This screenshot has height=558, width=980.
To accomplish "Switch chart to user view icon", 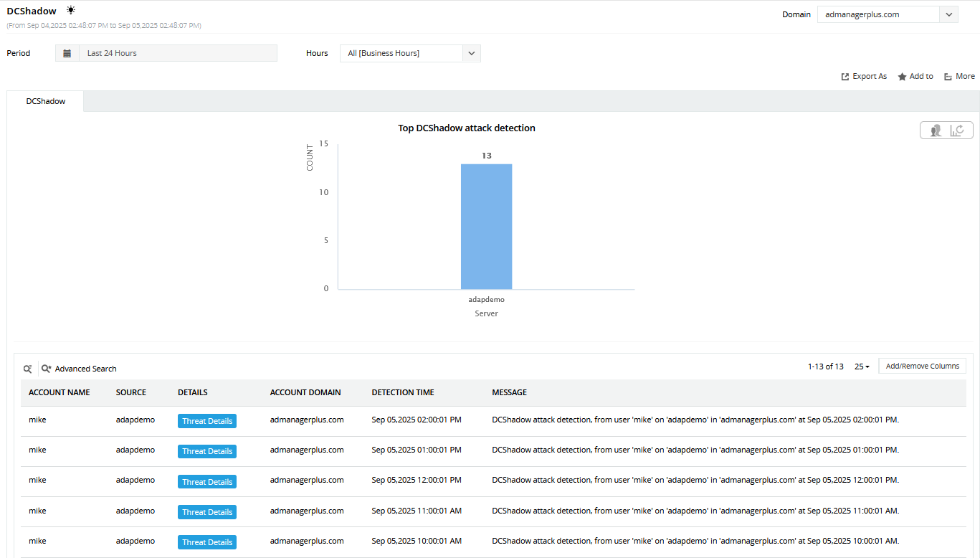I will tap(935, 131).
